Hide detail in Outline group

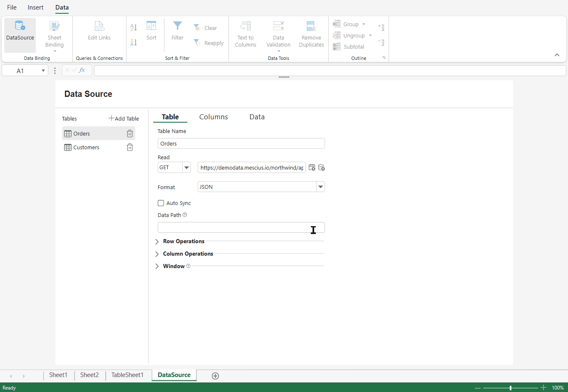381,42
